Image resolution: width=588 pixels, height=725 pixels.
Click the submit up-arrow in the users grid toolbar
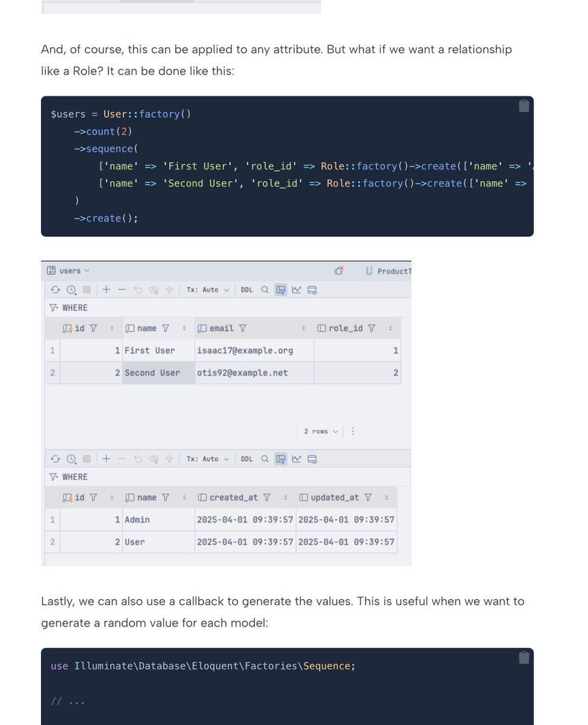[x=170, y=290]
